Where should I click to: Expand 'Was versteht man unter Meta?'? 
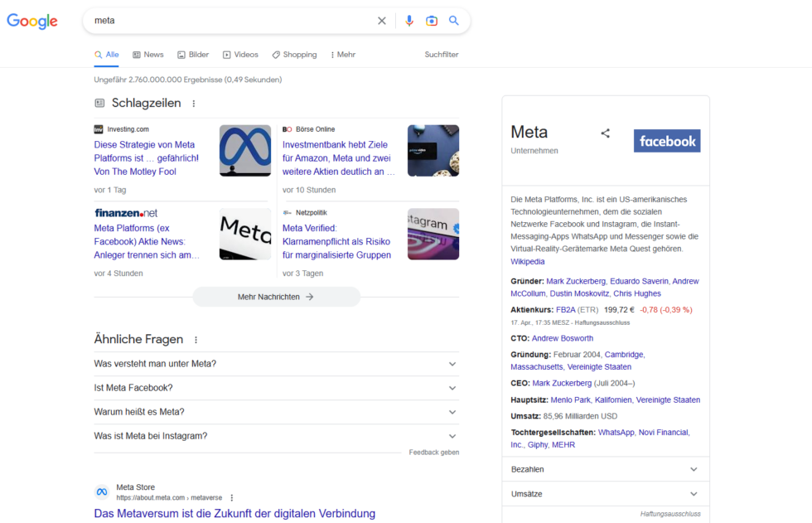[277, 364]
